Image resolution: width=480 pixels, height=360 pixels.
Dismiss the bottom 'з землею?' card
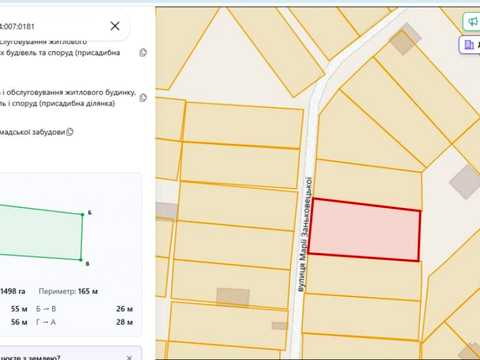click(129, 357)
